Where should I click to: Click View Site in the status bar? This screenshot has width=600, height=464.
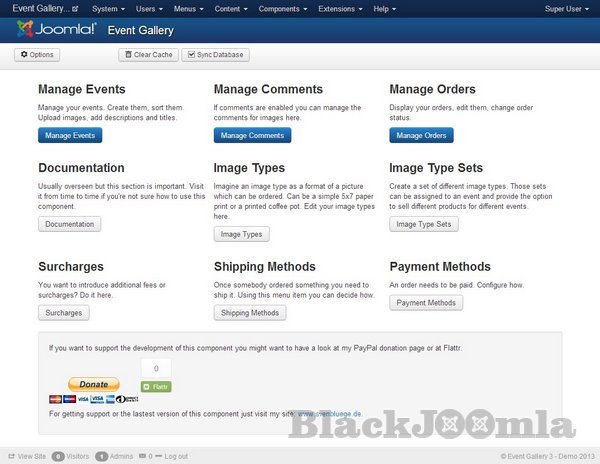pyautogui.click(x=27, y=455)
